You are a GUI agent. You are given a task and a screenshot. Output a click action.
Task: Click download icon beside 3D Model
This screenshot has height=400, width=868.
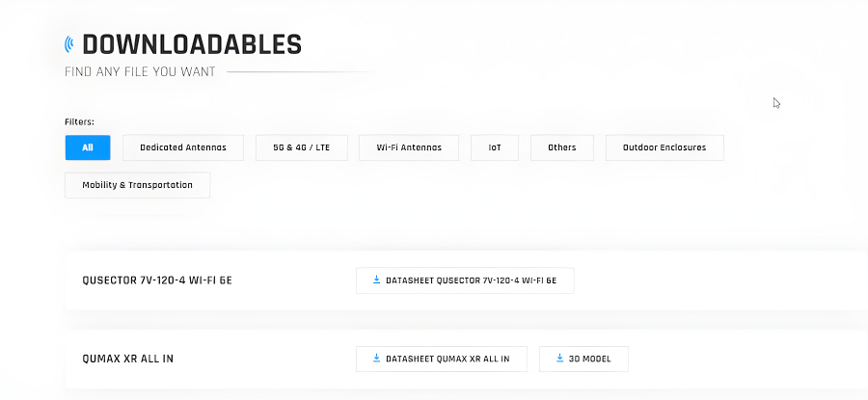[x=559, y=359]
